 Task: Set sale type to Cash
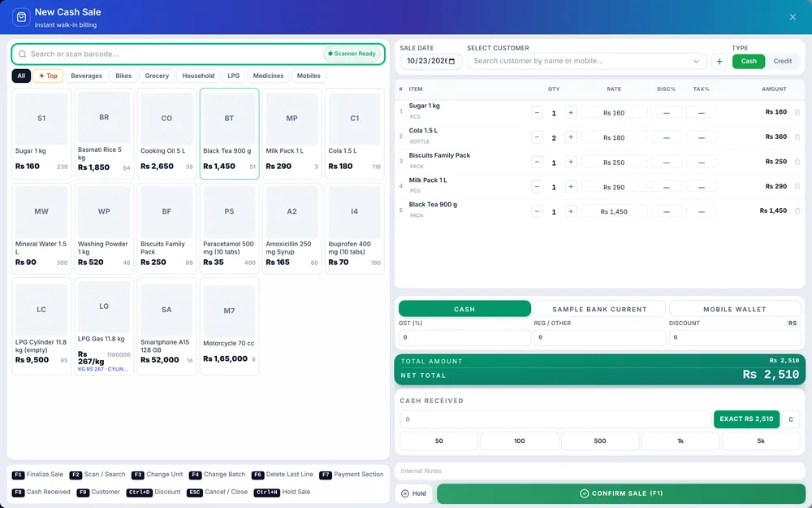(749, 61)
